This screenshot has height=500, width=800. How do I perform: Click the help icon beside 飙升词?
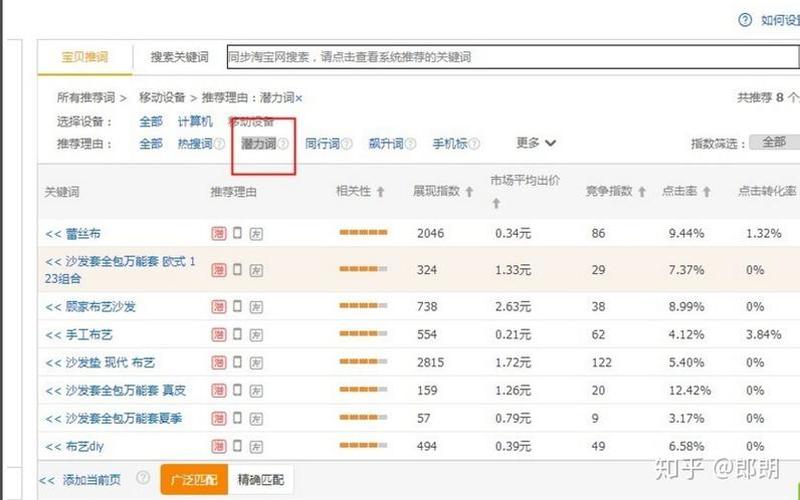[x=410, y=144]
